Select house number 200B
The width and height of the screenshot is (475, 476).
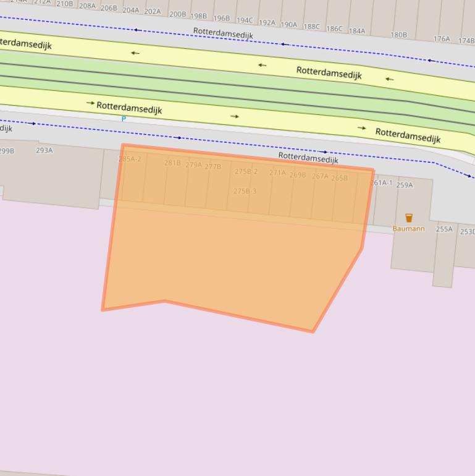[x=177, y=14]
